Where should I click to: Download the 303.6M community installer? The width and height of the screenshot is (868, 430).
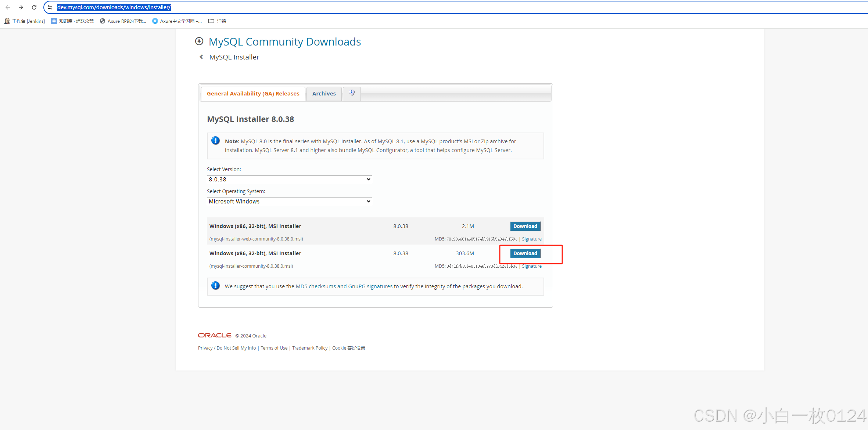pyautogui.click(x=525, y=253)
